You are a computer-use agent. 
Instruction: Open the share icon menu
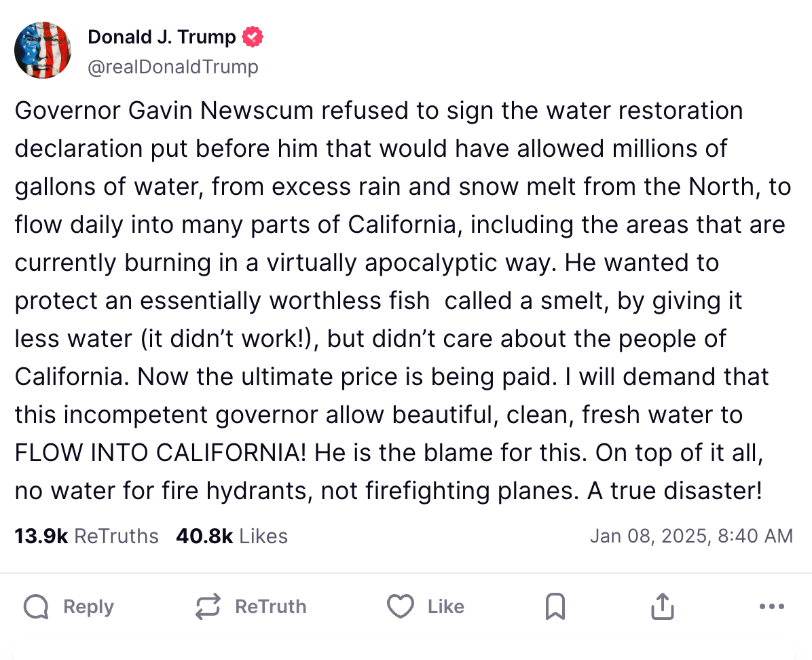click(662, 606)
